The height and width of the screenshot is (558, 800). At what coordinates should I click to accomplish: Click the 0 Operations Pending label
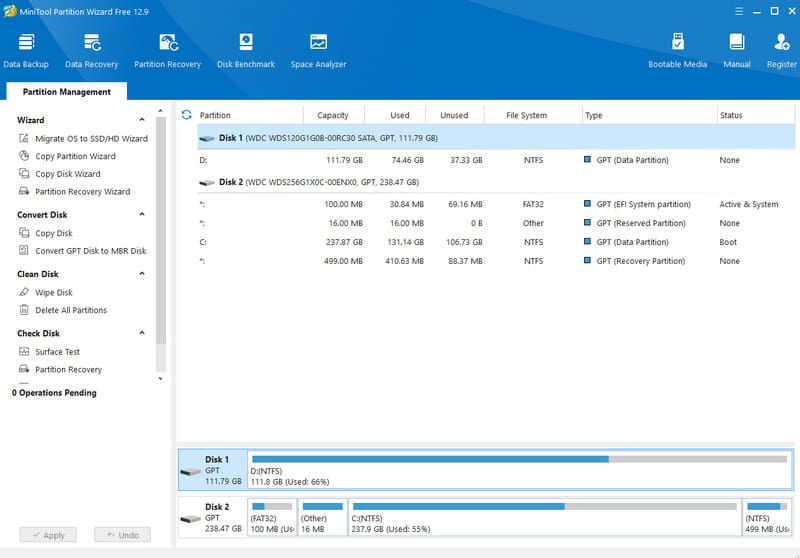pyautogui.click(x=54, y=393)
